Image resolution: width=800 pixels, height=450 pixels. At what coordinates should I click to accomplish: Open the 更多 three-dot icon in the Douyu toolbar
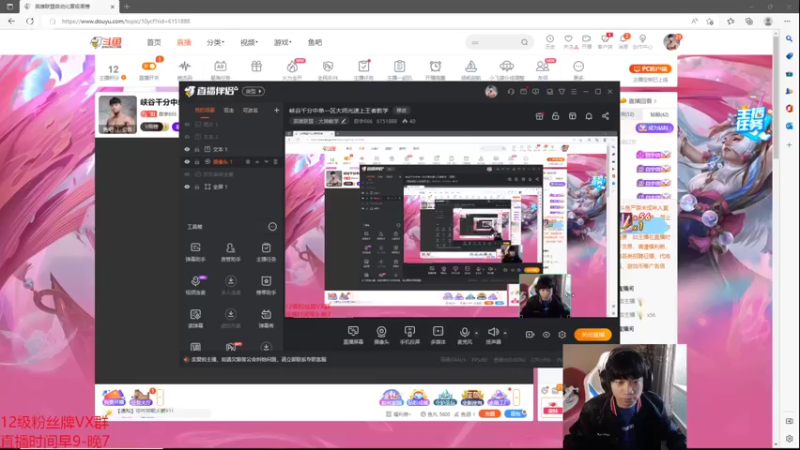coord(578,66)
